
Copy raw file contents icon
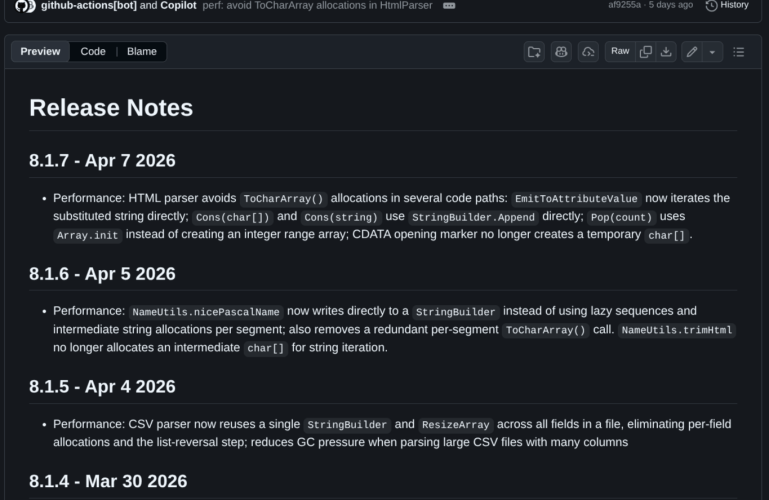[646, 52]
